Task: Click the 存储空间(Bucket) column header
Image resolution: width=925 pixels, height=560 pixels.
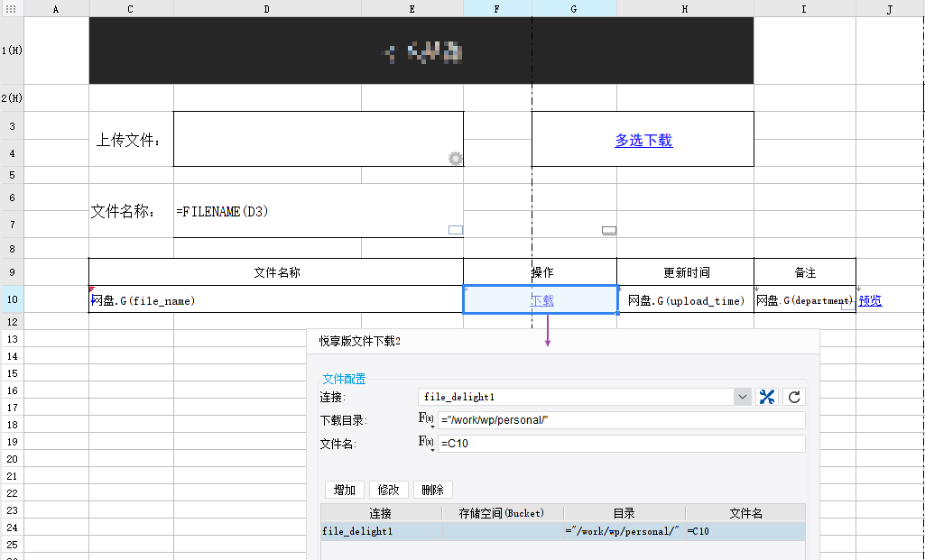Action: pyautogui.click(x=502, y=513)
